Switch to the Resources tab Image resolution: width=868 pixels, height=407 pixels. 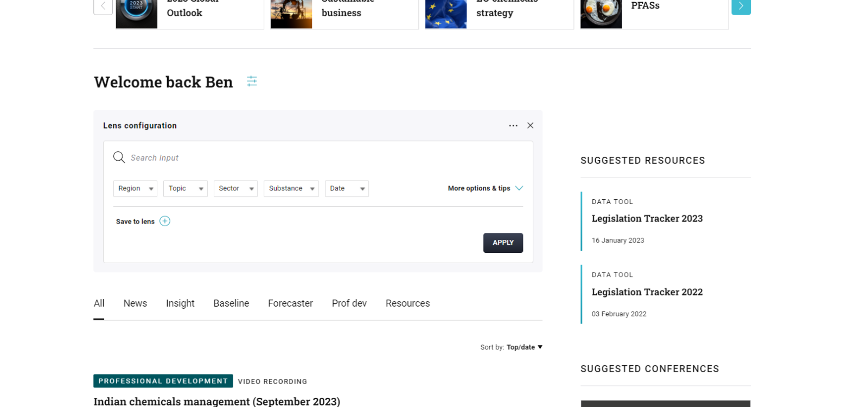tap(407, 303)
